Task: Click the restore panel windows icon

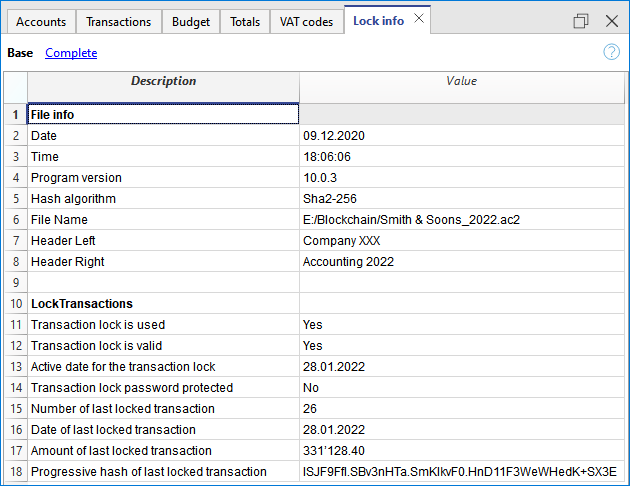Action: (581, 21)
